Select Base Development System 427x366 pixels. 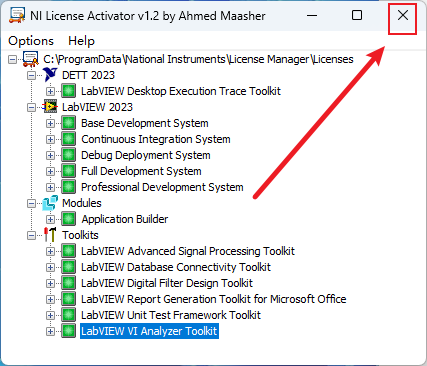coord(145,123)
